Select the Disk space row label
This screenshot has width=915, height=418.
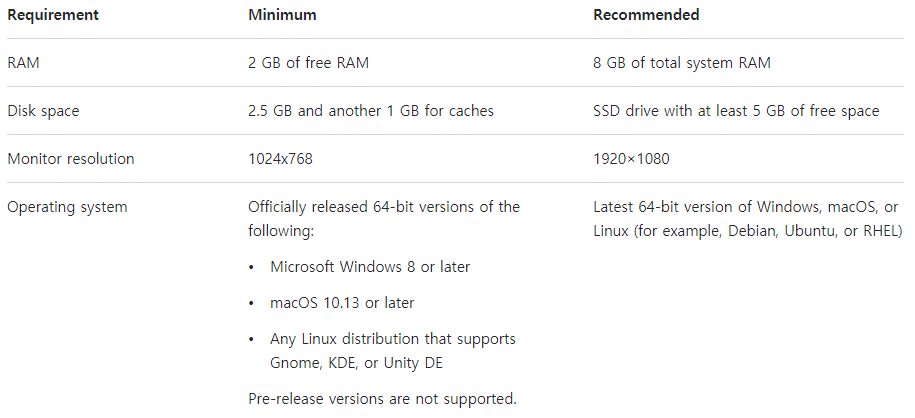(x=43, y=111)
